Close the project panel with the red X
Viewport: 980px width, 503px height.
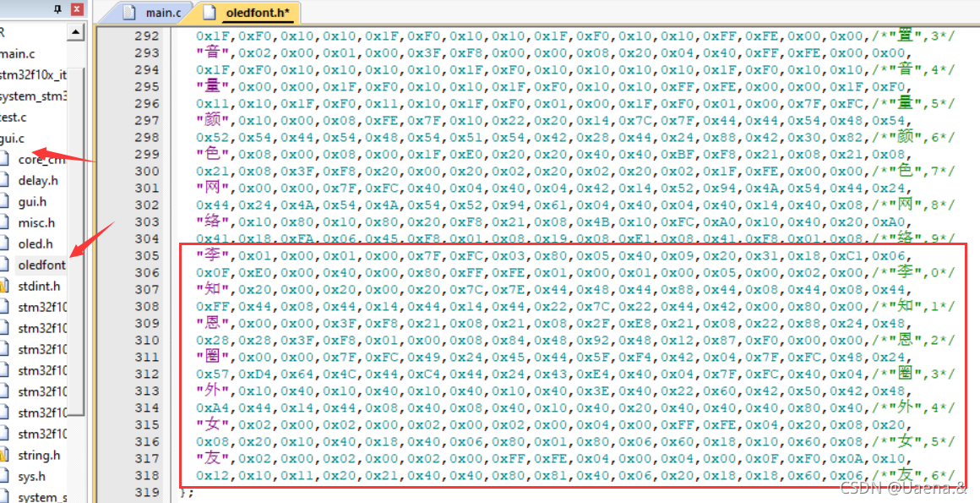[77, 9]
